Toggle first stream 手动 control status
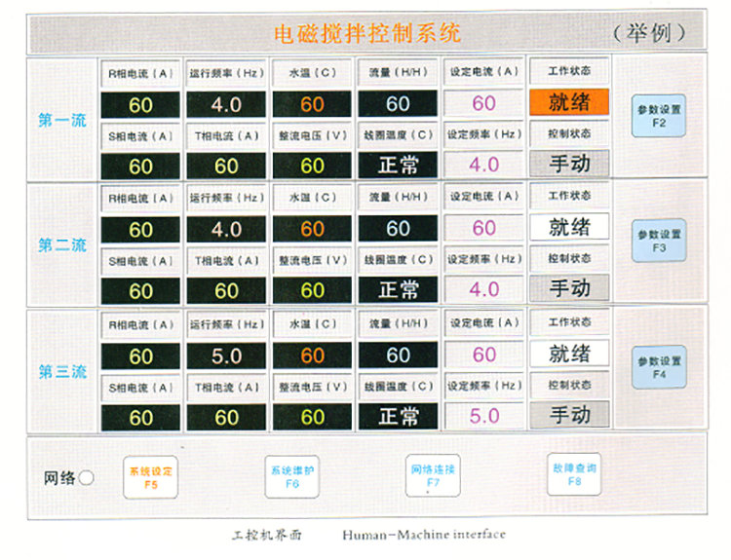This screenshot has height=560, width=731. pyautogui.click(x=569, y=163)
